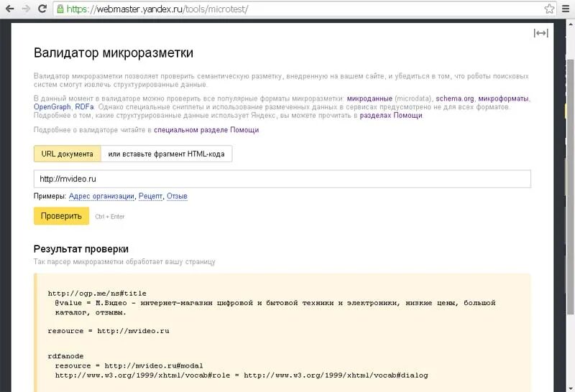Go forward with the browser forward arrow

pyautogui.click(x=26, y=9)
